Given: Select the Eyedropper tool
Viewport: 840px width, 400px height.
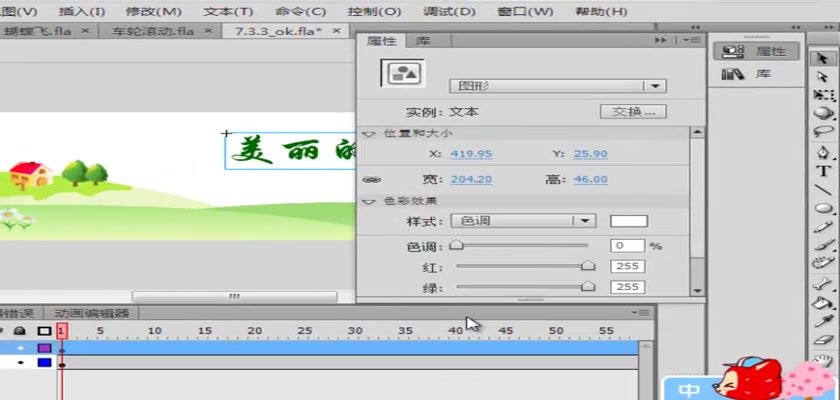Looking at the screenshot, I should pos(823,320).
